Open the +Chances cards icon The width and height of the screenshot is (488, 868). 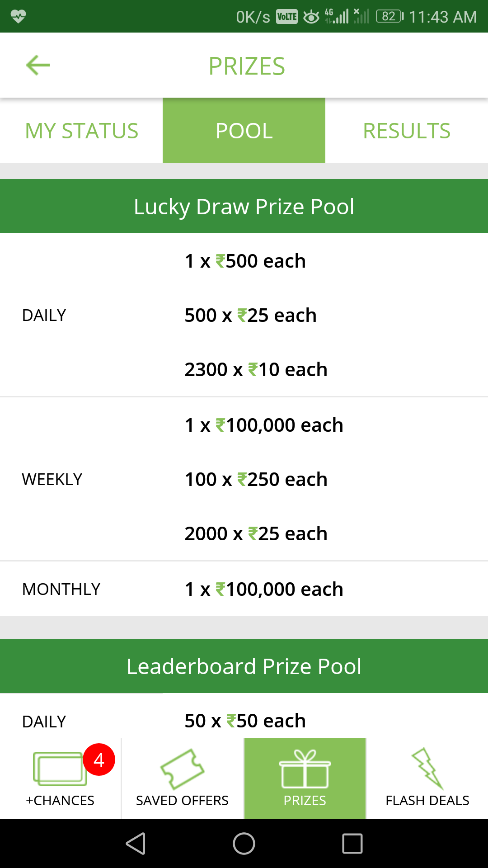pyautogui.click(x=59, y=769)
